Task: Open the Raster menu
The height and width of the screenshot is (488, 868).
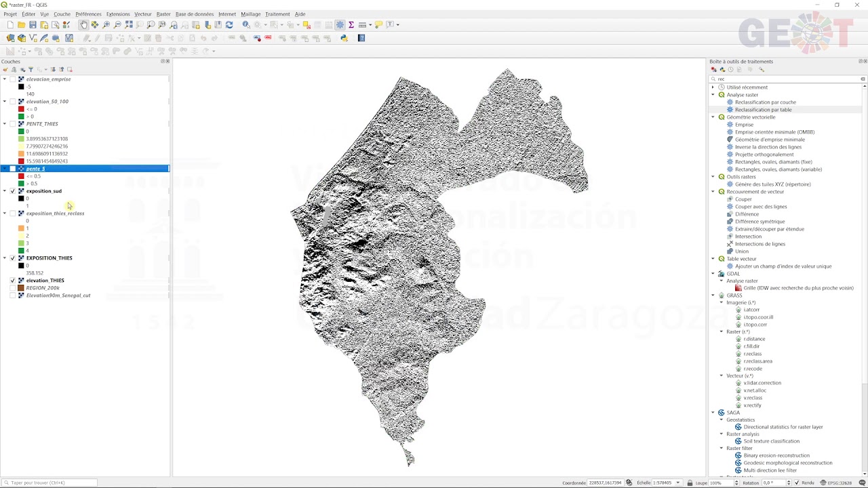Action: click(x=163, y=14)
